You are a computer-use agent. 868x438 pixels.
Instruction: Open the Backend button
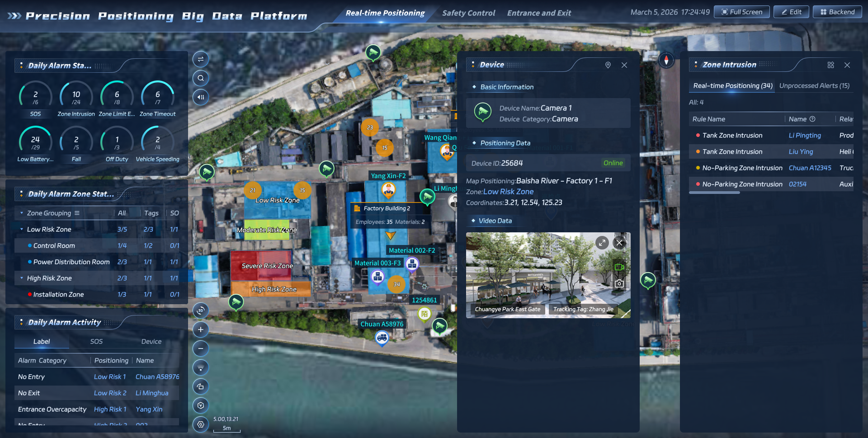click(x=837, y=12)
